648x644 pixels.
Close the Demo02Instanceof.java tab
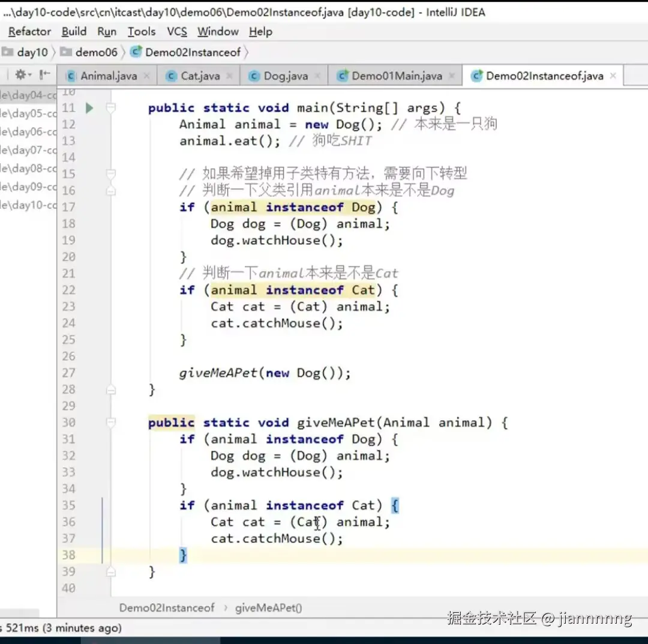click(x=613, y=76)
